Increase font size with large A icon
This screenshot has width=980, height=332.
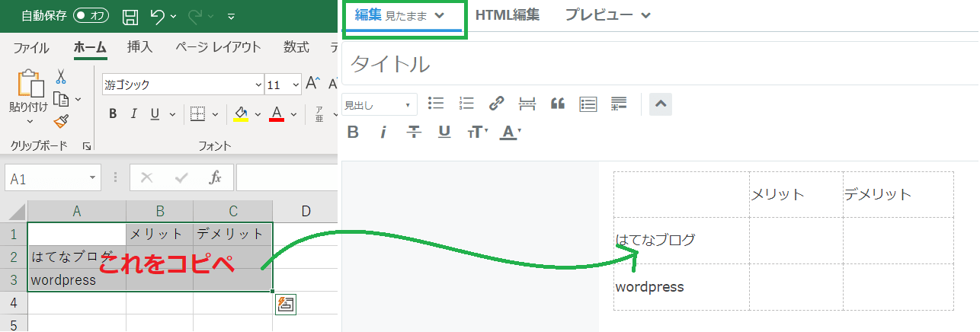(313, 84)
